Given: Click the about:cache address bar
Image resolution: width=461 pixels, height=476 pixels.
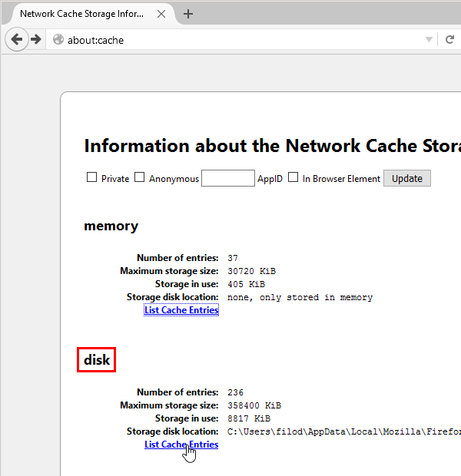Looking at the screenshot, I should click(237, 40).
